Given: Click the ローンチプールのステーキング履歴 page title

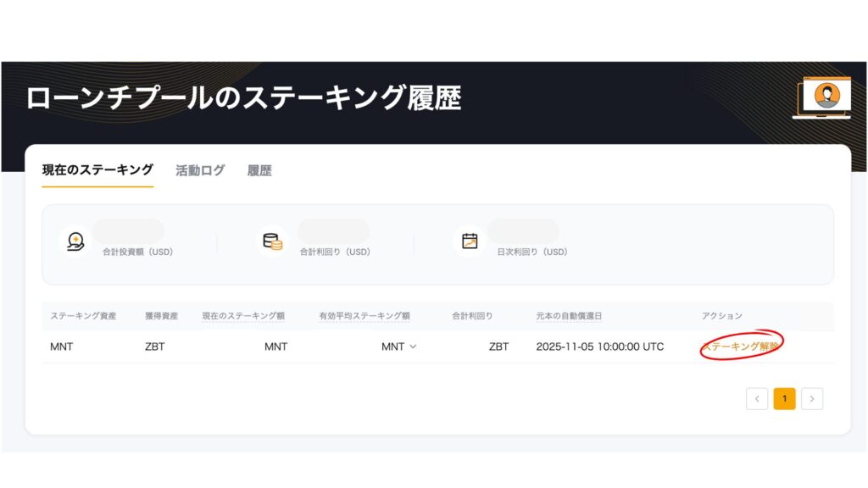Looking at the screenshot, I should (x=243, y=98).
